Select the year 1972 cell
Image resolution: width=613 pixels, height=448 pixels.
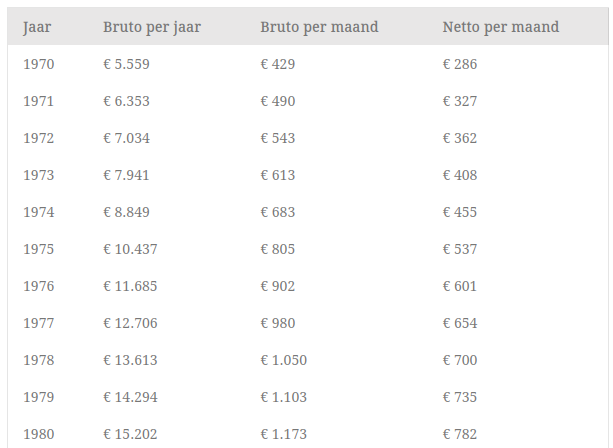click(x=38, y=138)
